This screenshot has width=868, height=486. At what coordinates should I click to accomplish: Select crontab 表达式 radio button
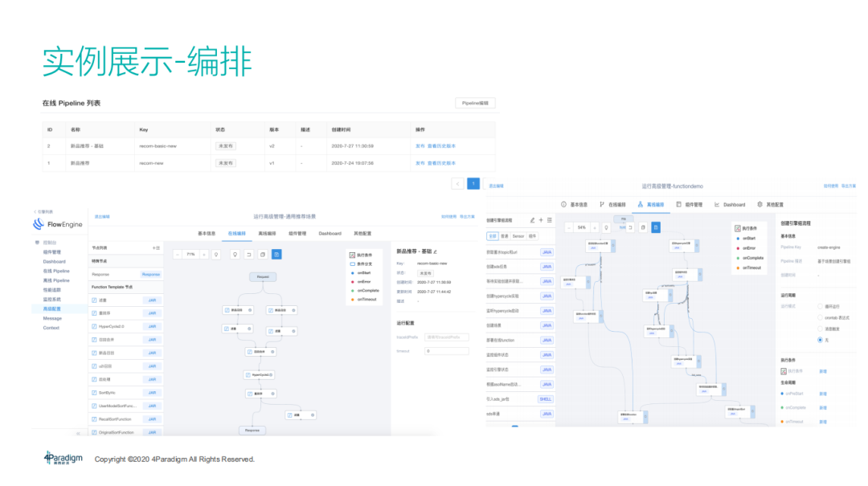[820, 318]
